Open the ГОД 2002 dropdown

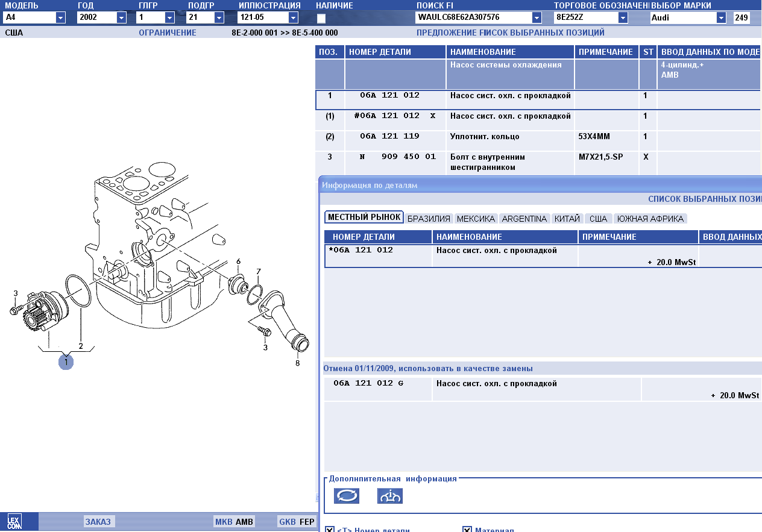click(121, 17)
